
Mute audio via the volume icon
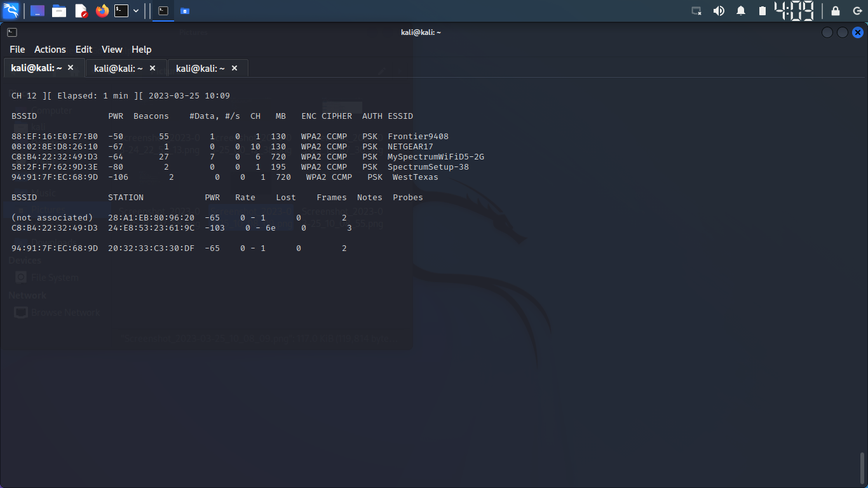(719, 10)
